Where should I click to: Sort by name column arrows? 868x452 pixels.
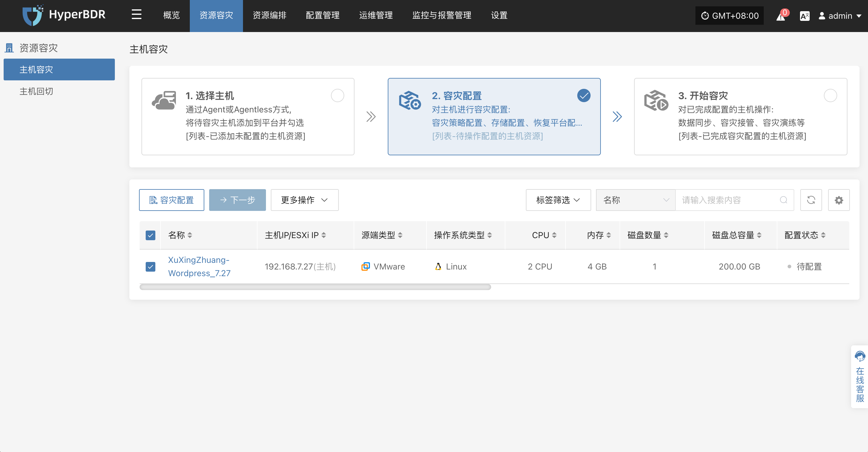coord(190,235)
